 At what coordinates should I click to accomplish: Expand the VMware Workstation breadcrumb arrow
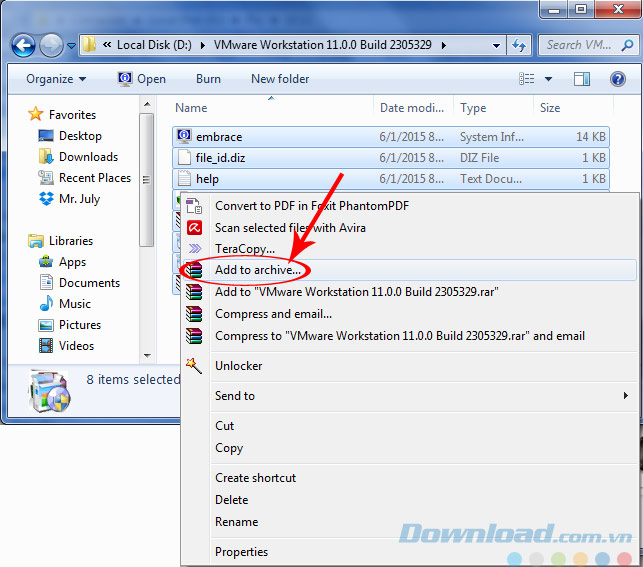[444, 45]
